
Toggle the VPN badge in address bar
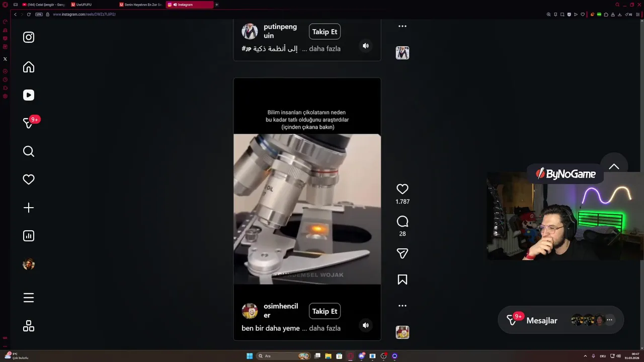click(39, 14)
